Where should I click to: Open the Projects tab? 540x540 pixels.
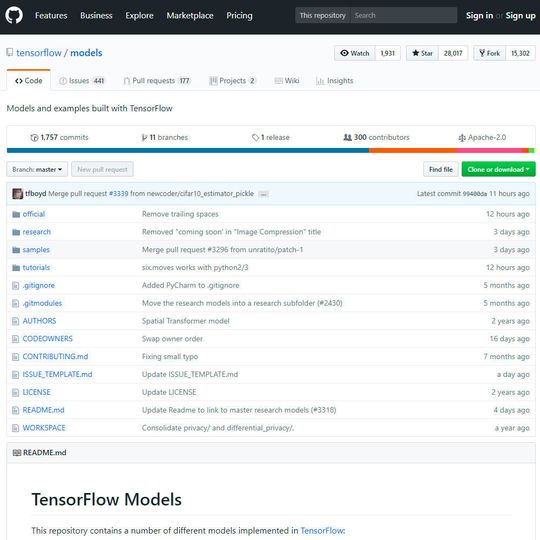coord(232,81)
